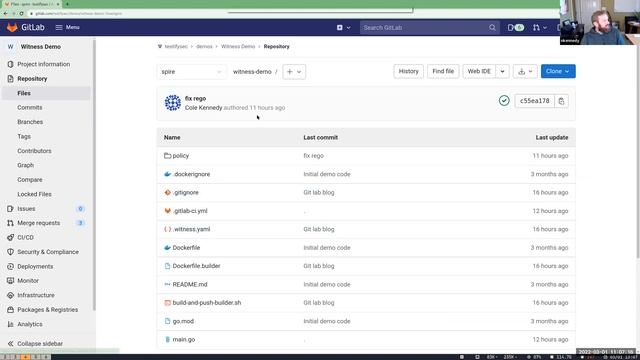Click the Packages & Registries icon

click(x=10, y=310)
